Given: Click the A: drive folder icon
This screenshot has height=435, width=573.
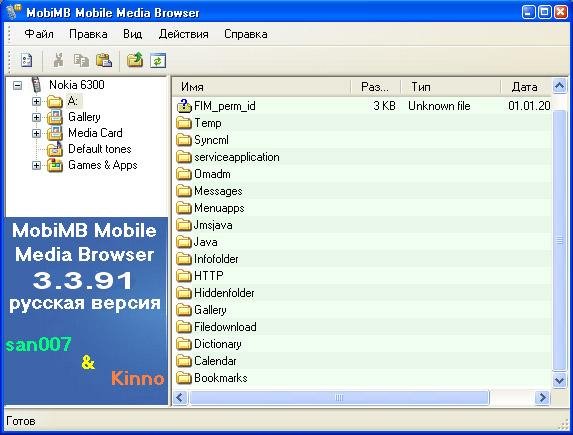Looking at the screenshot, I should point(55,101).
